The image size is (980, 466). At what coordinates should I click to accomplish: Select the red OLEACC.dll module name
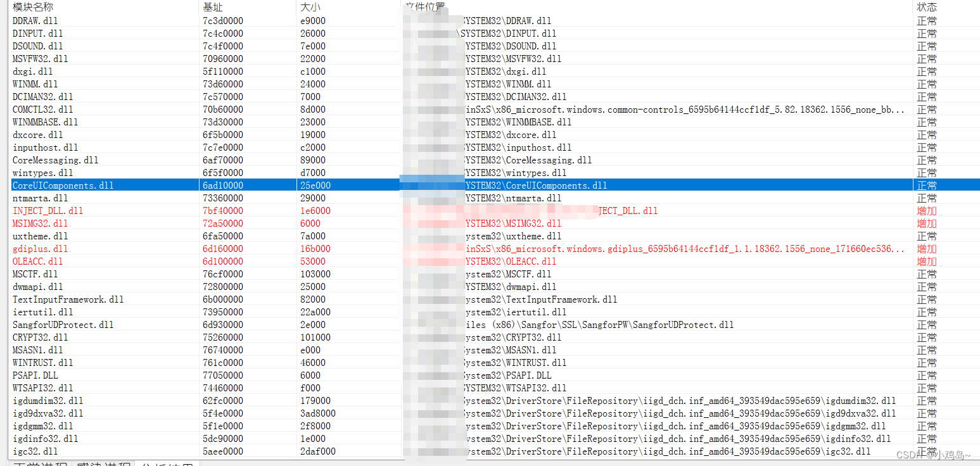(37, 261)
